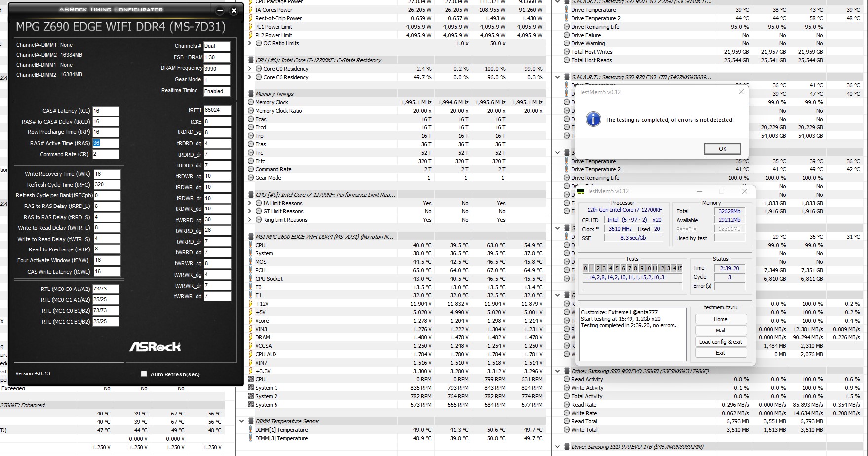Click the fan icon beside System 1
The height and width of the screenshot is (456, 868).
click(x=251, y=388)
